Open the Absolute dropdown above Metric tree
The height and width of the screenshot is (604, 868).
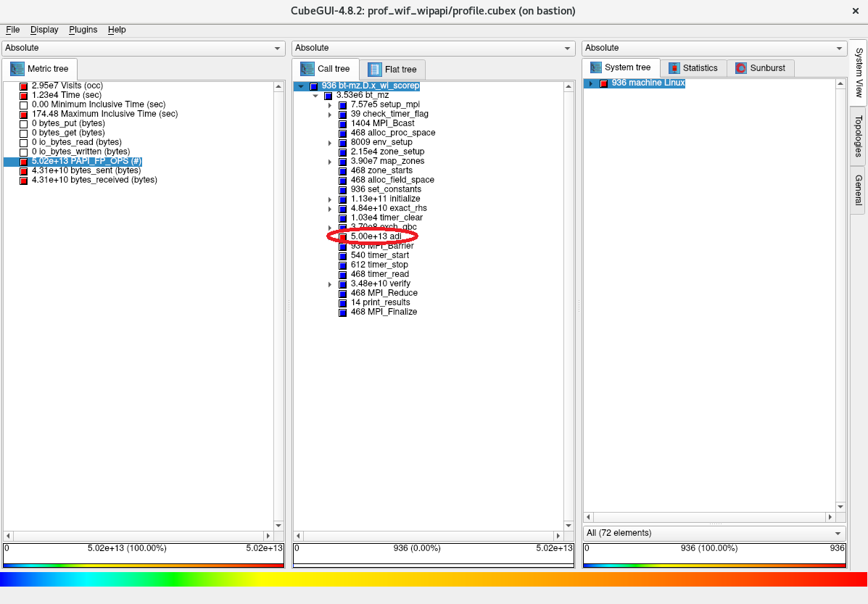[144, 48]
